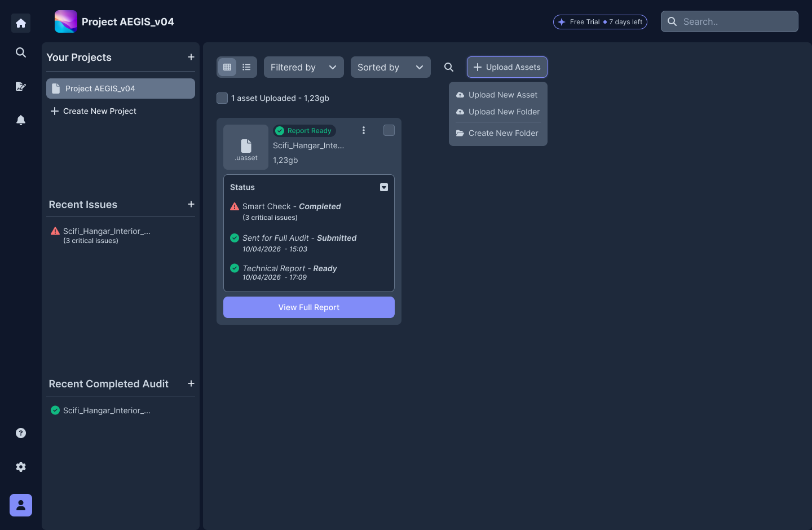Open the user profile icon
The image size is (812, 530).
21,505
